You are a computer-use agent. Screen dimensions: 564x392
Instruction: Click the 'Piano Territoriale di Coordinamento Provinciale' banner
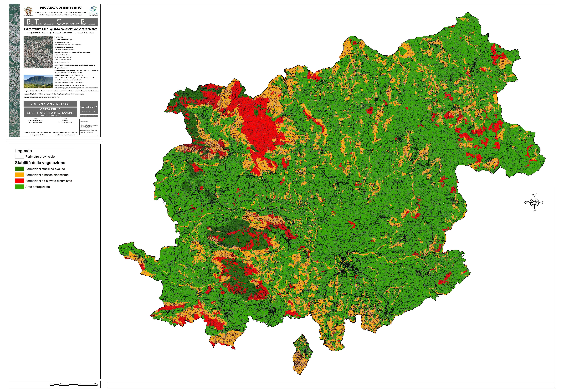point(61,22)
